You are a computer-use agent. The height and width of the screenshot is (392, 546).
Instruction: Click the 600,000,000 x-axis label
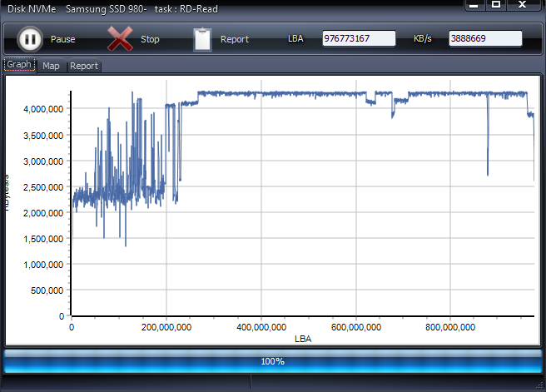click(356, 327)
